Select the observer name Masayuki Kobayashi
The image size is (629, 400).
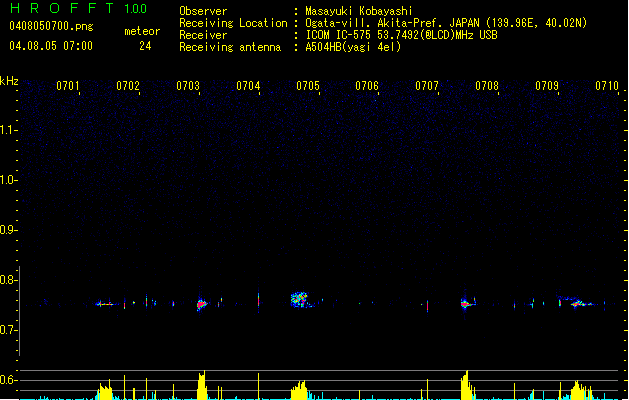(359, 11)
